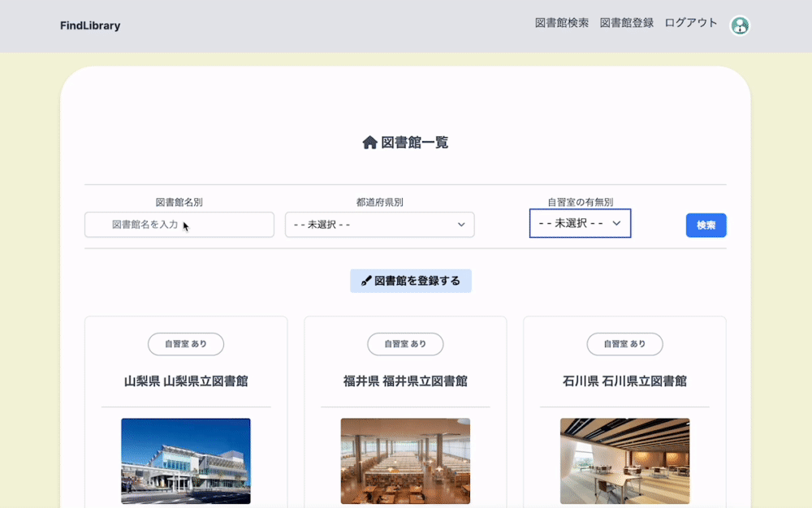Open the FindLibrary home link
Image resolution: width=812 pixels, height=508 pixels.
click(x=90, y=25)
